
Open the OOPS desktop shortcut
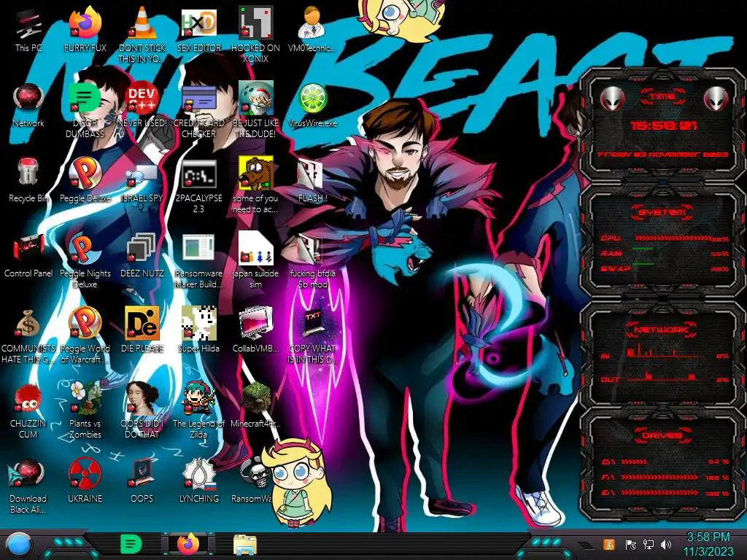click(142, 481)
